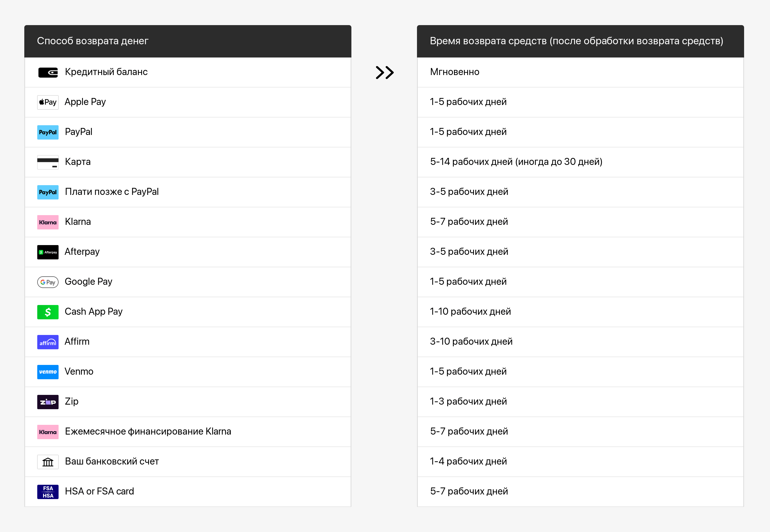Click the credit card icon next to Карта
Viewport: 770px width, 532px height.
[48, 162]
